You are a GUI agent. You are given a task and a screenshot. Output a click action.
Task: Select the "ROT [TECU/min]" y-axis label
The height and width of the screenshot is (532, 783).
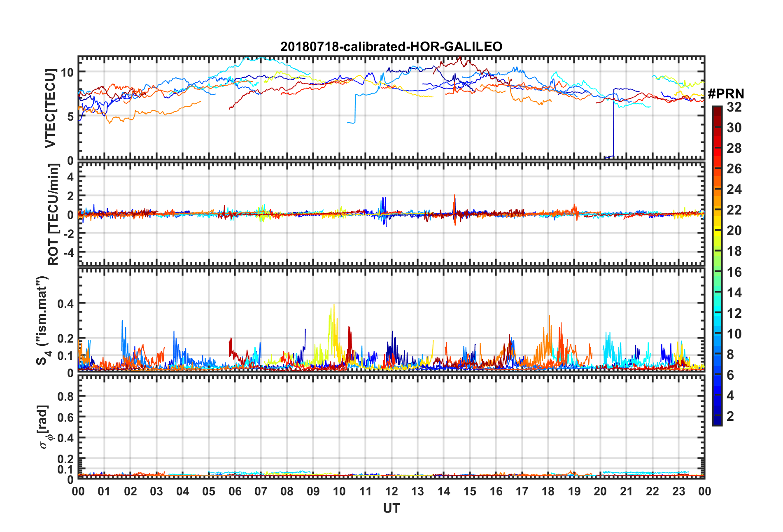[x=54, y=215]
